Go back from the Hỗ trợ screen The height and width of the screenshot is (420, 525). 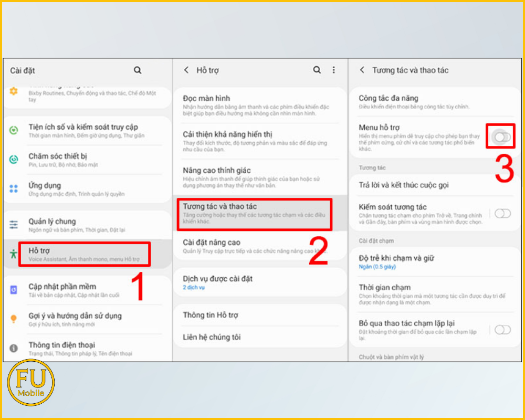tap(186, 70)
